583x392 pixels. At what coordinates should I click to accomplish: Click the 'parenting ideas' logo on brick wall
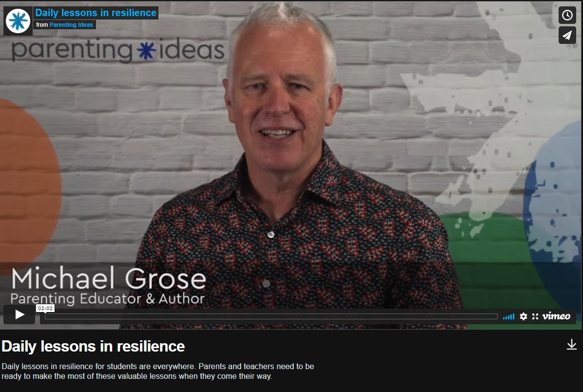tap(118, 50)
